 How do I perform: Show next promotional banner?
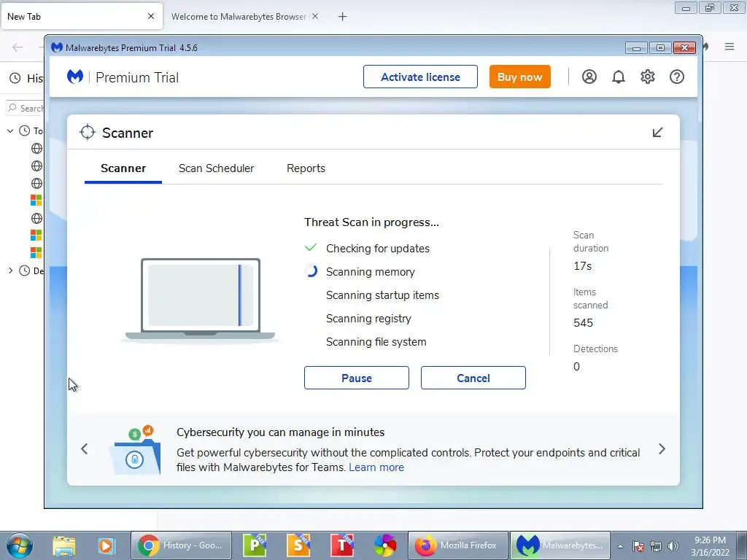662,448
